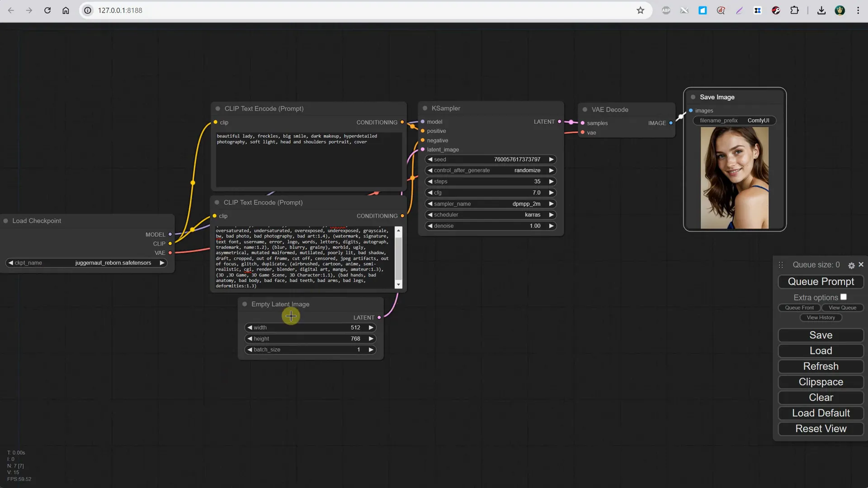The height and width of the screenshot is (488, 868).
Task: Collapse the Load Checkpoint node dot
Action: [x=6, y=221]
